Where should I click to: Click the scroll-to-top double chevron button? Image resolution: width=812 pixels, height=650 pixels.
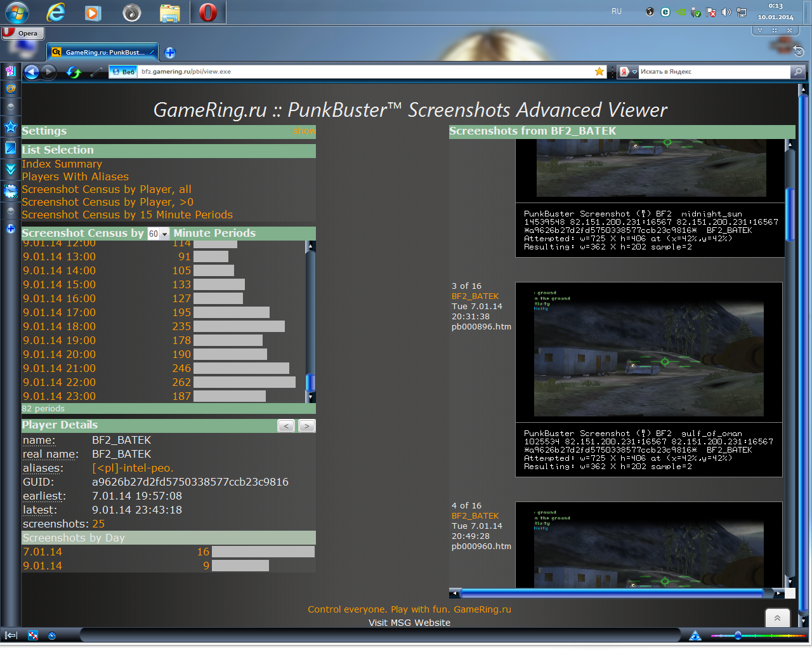777,618
